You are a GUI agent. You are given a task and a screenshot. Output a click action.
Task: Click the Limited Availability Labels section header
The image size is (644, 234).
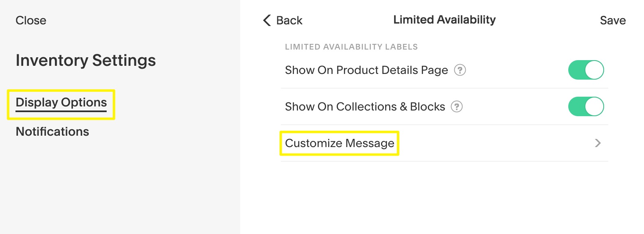click(351, 47)
